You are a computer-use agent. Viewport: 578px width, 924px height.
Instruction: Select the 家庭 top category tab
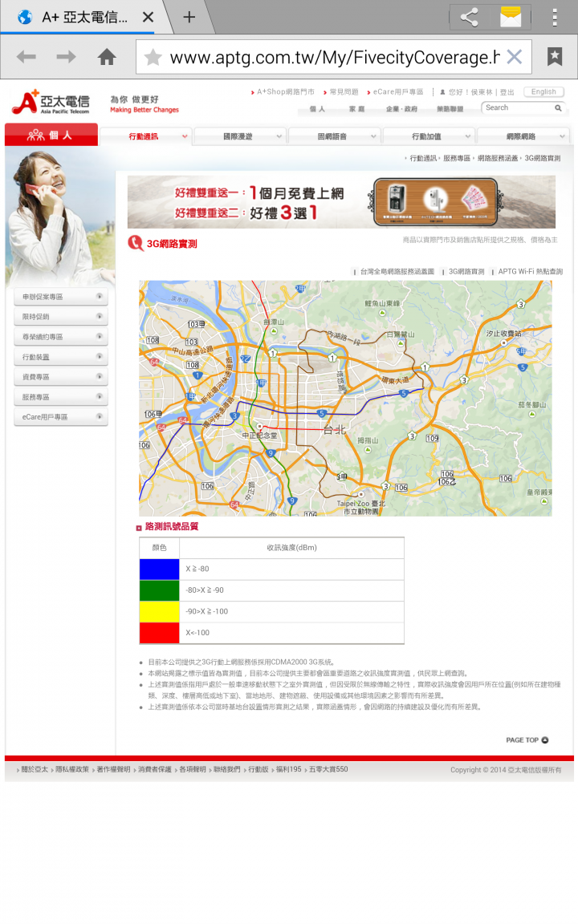coord(356,109)
